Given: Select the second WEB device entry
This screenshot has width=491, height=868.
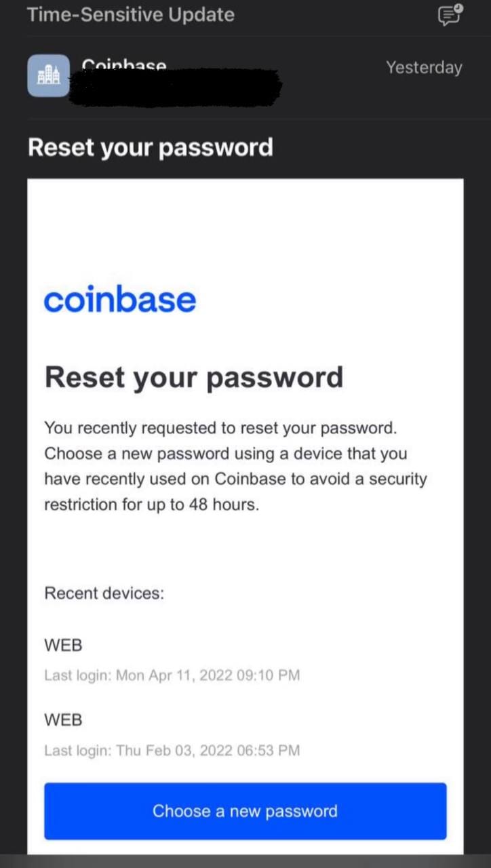Looking at the screenshot, I should [x=63, y=719].
